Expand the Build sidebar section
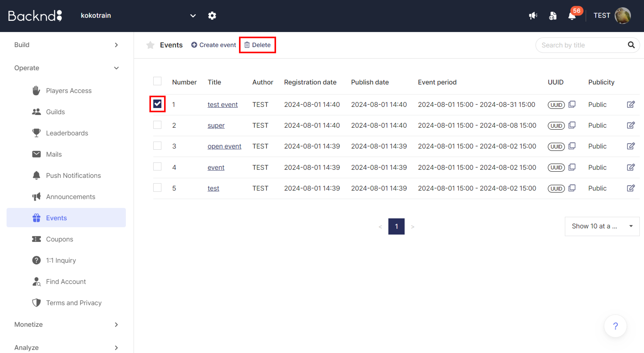644x353 pixels. click(66, 45)
